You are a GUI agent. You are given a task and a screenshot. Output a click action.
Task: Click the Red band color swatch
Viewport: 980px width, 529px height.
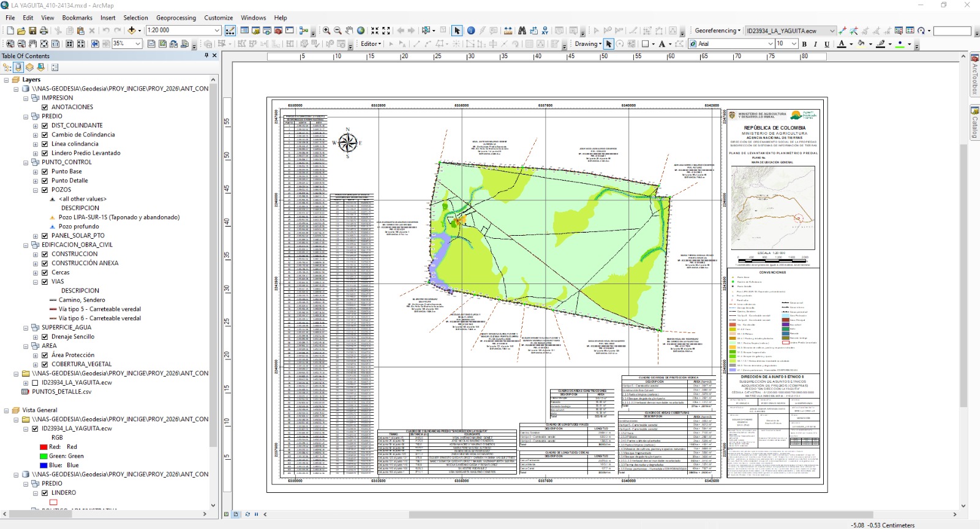(x=43, y=447)
